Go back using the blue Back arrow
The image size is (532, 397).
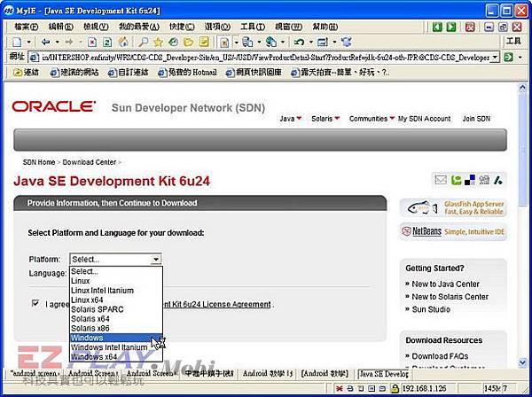[45, 42]
